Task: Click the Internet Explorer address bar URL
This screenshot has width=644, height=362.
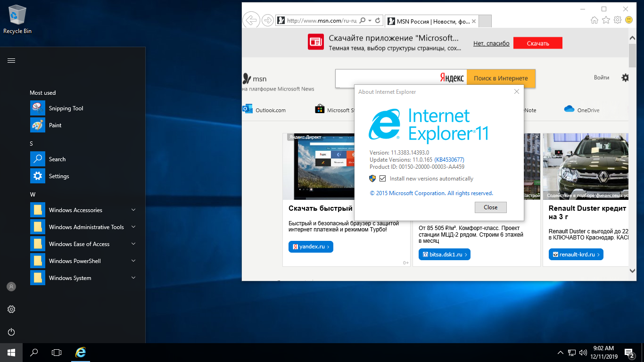Action: coord(322,21)
